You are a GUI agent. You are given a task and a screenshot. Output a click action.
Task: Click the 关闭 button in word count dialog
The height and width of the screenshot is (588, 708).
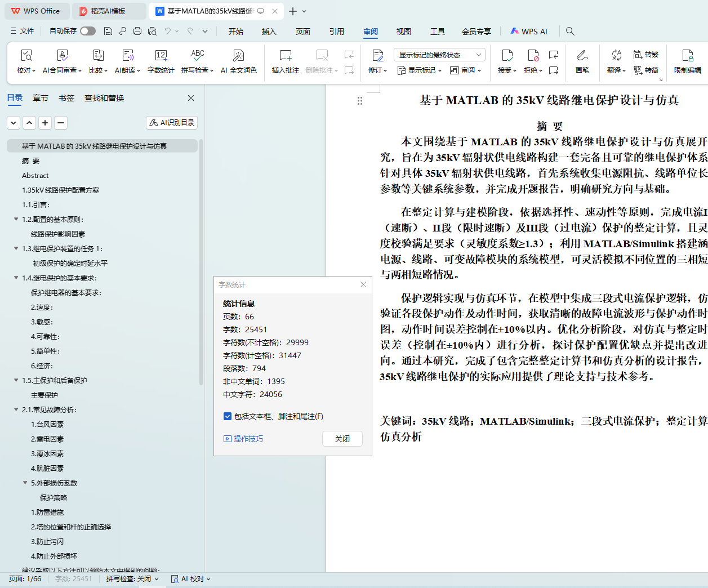[x=342, y=439]
